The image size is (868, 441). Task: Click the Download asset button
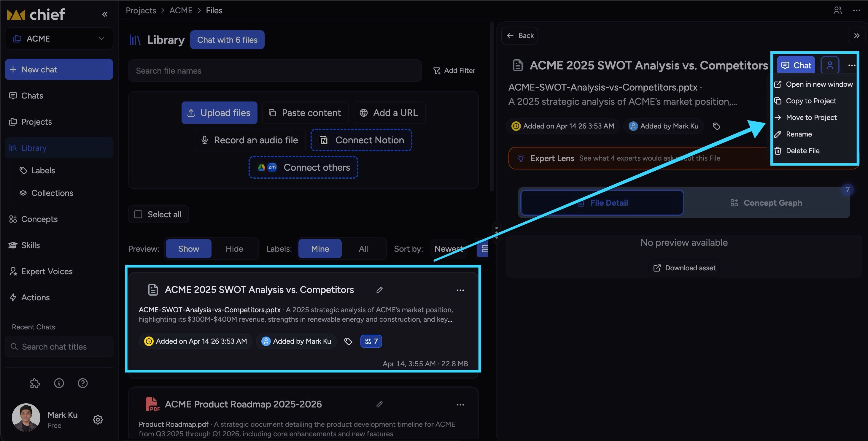(684, 268)
